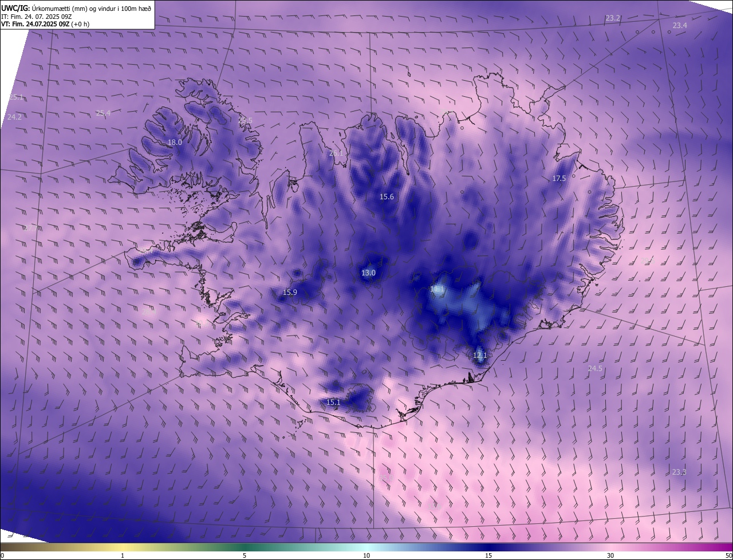Image resolution: width=733 pixels, height=560 pixels.
Task: Click the 24.5 value label
Action: [595, 369]
